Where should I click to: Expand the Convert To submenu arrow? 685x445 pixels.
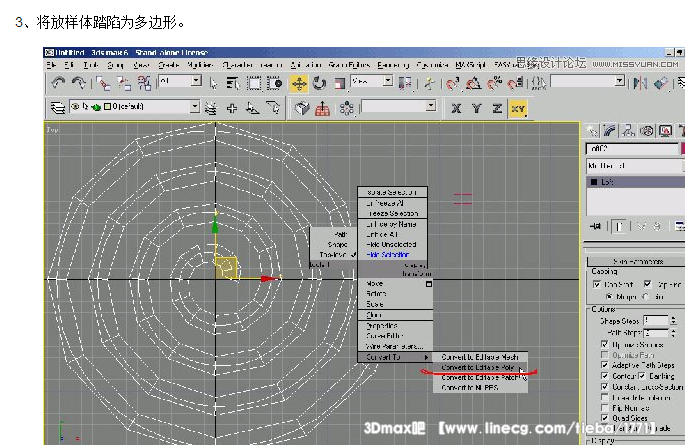[426, 357]
